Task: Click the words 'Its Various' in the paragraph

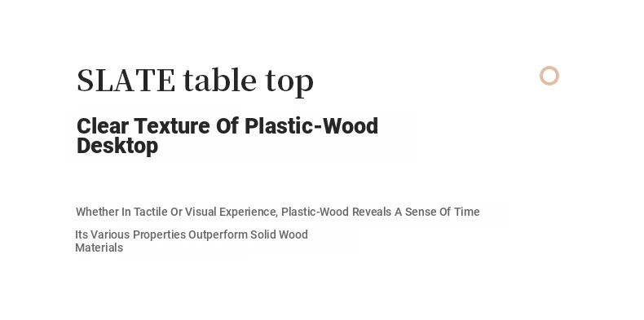Action: pyautogui.click(x=102, y=235)
